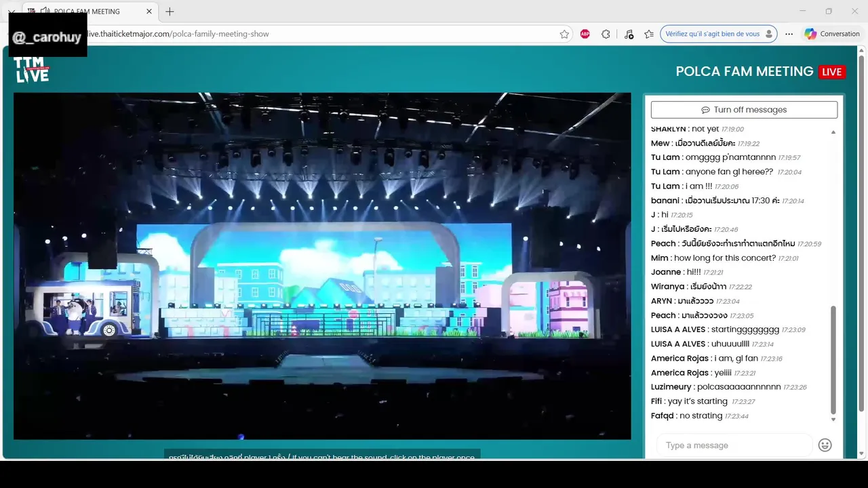Click the address bar URL
The image size is (868, 488).
pyautogui.click(x=178, y=34)
